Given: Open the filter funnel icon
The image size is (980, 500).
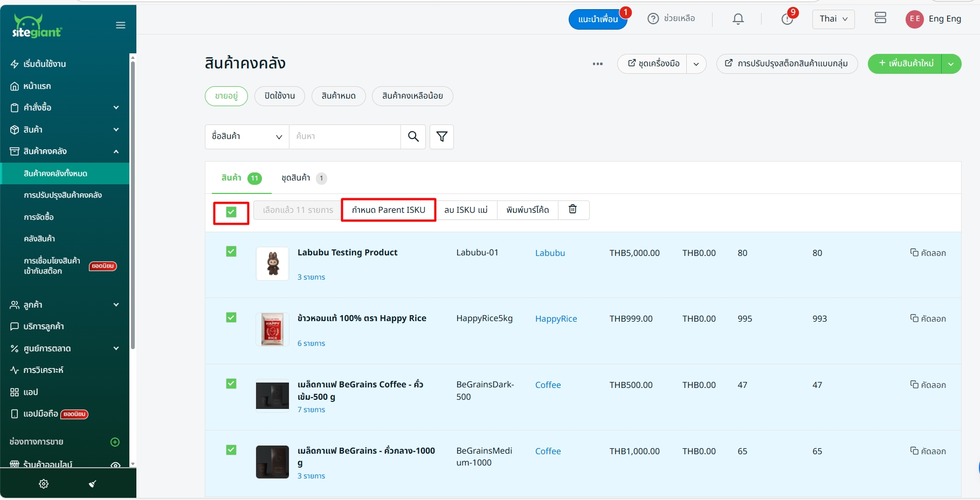Looking at the screenshot, I should [x=441, y=137].
